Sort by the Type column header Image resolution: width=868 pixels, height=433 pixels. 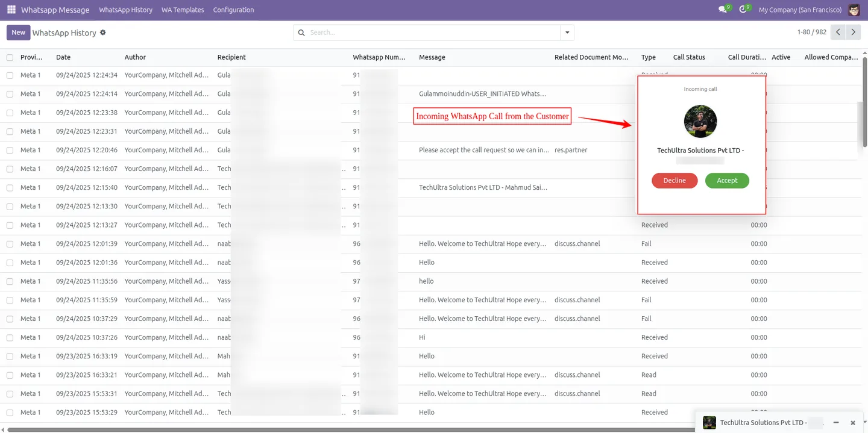tap(649, 57)
